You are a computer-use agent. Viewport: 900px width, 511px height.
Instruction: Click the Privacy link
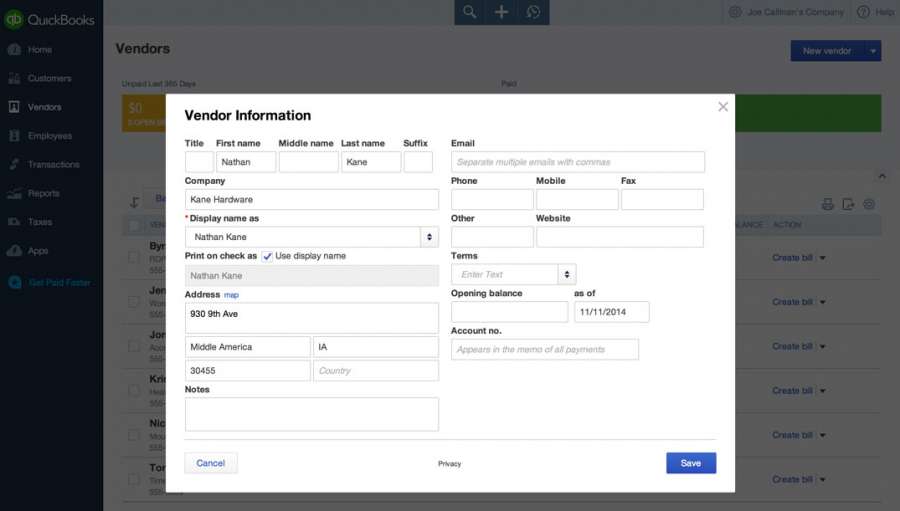(449, 464)
